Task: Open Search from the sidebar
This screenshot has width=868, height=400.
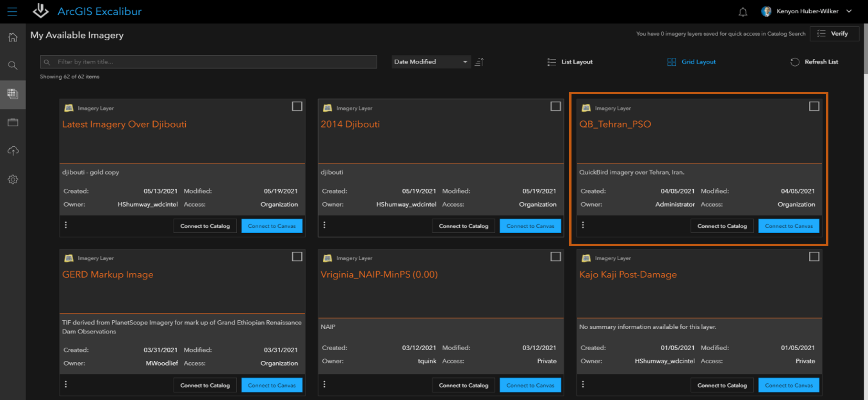Action: coord(13,65)
